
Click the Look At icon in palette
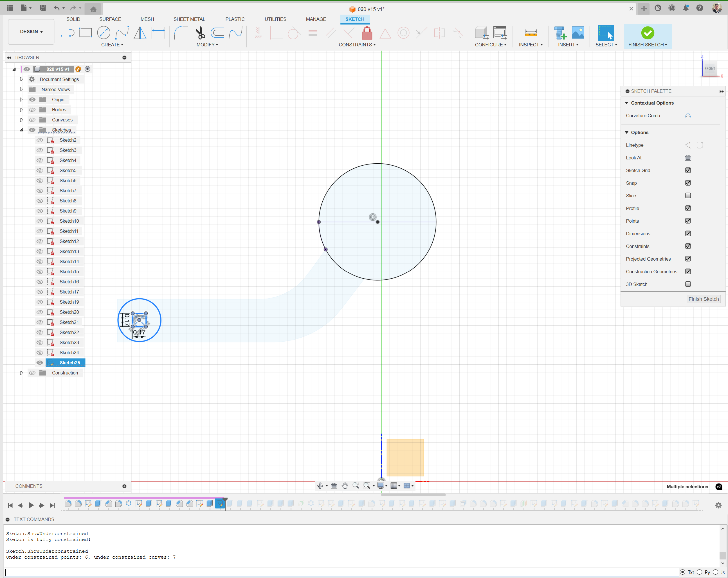click(x=687, y=158)
